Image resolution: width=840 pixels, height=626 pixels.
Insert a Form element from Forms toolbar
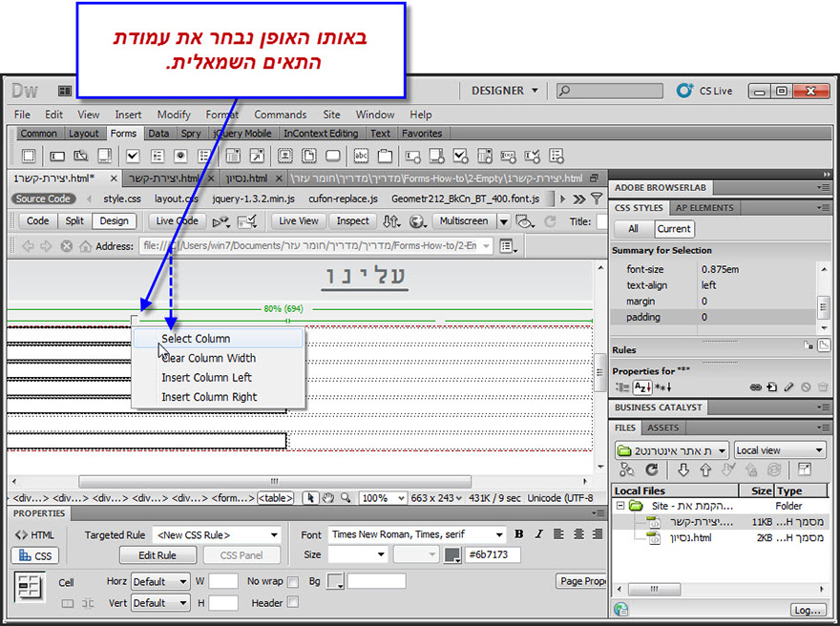[29, 156]
